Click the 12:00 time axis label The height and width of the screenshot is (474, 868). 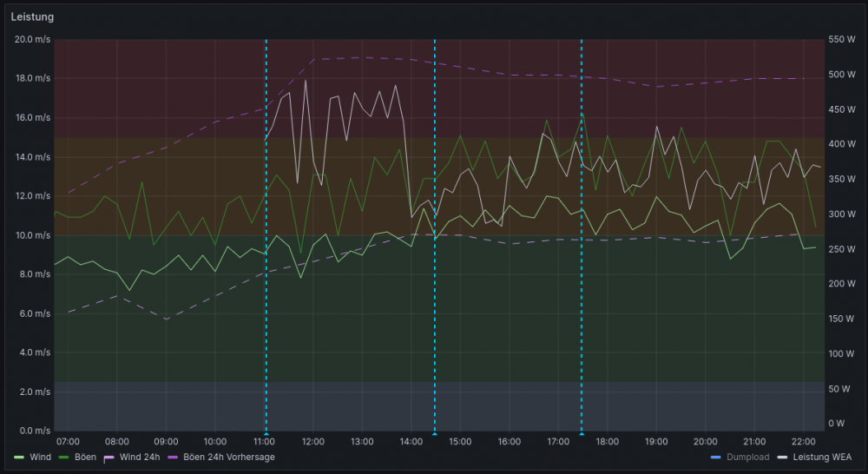pyautogui.click(x=312, y=441)
